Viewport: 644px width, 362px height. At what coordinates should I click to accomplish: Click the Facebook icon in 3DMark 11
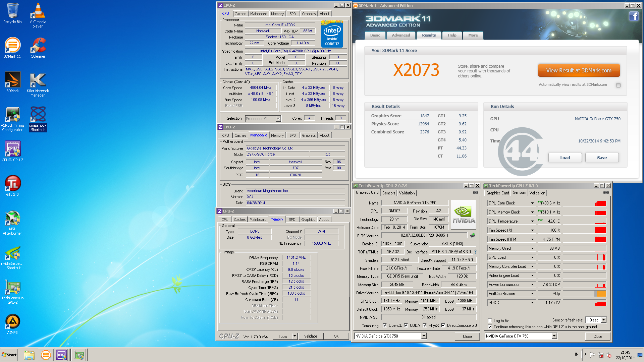(x=634, y=16)
